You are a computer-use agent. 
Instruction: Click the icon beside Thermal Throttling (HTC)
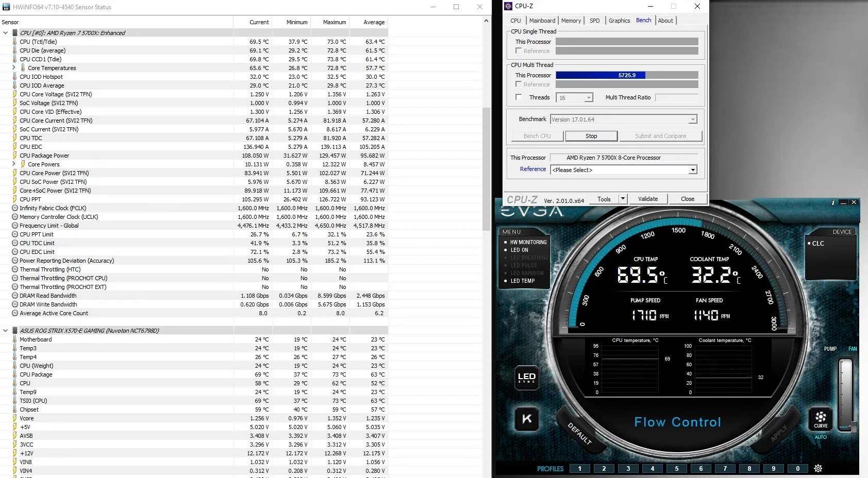pyautogui.click(x=14, y=269)
